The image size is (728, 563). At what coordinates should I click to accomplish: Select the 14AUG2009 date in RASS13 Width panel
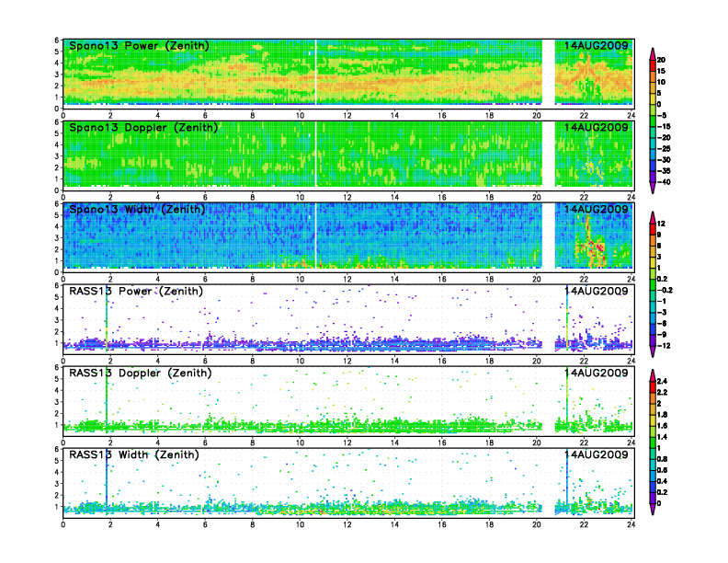point(597,454)
